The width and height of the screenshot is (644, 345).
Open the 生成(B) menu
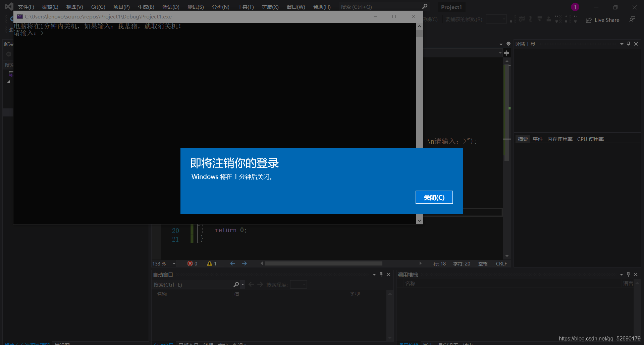point(146,7)
